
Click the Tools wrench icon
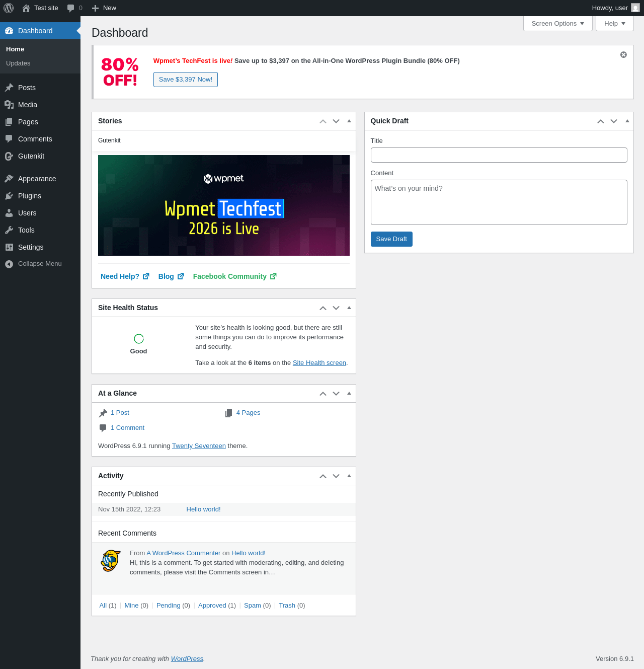coord(9,230)
